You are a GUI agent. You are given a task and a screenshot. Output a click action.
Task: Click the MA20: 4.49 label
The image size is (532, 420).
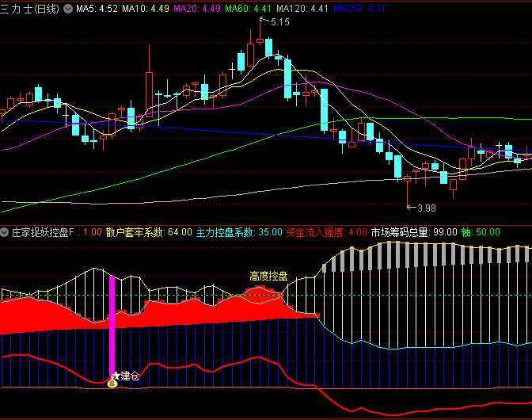tap(197, 9)
